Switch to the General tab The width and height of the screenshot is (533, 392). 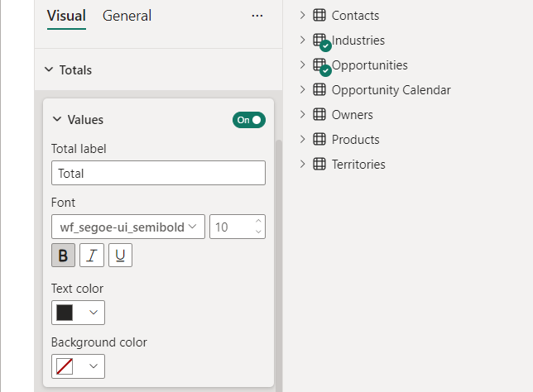pos(127,16)
